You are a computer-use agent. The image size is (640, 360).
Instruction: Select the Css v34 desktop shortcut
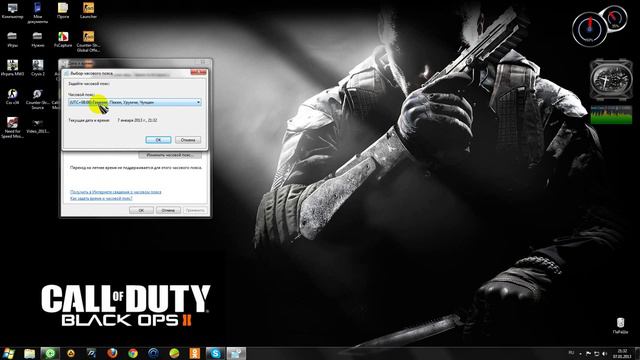(12, 97)
